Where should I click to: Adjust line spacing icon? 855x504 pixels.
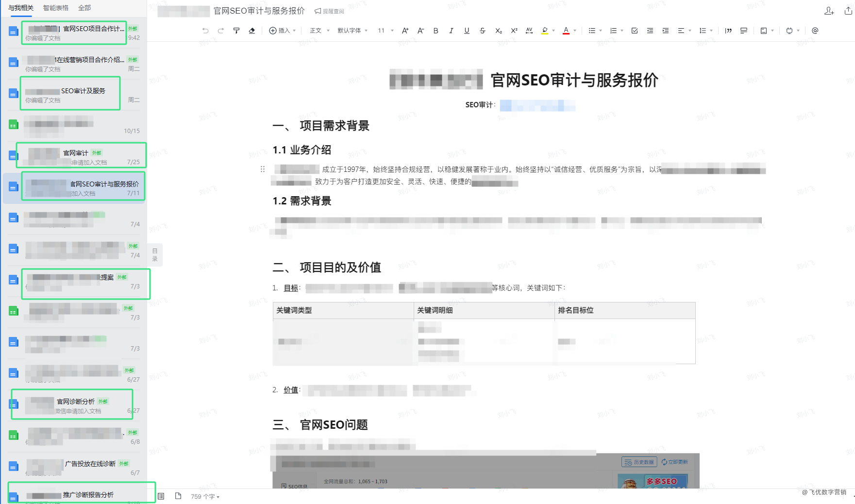tap(703, 31)
